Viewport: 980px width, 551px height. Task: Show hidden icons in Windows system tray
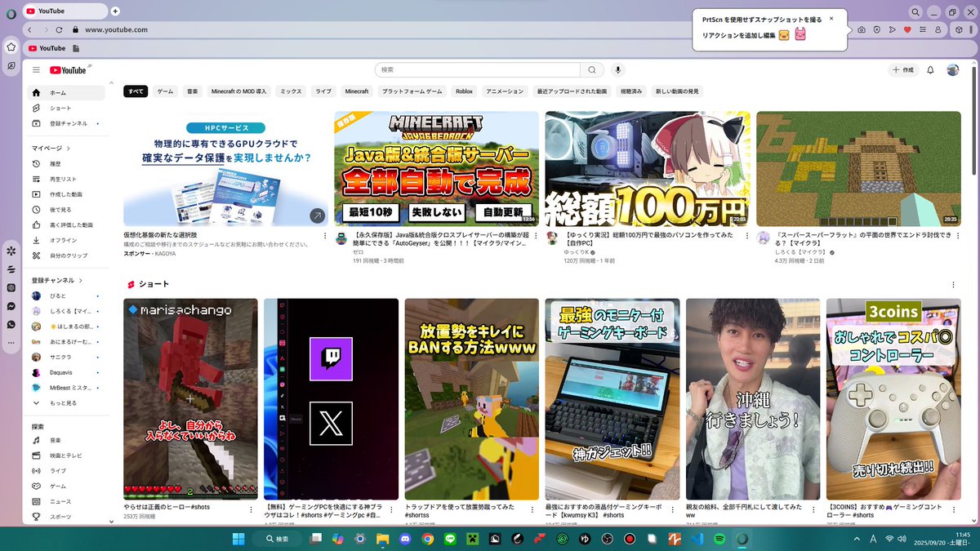[x=857, y=539]
